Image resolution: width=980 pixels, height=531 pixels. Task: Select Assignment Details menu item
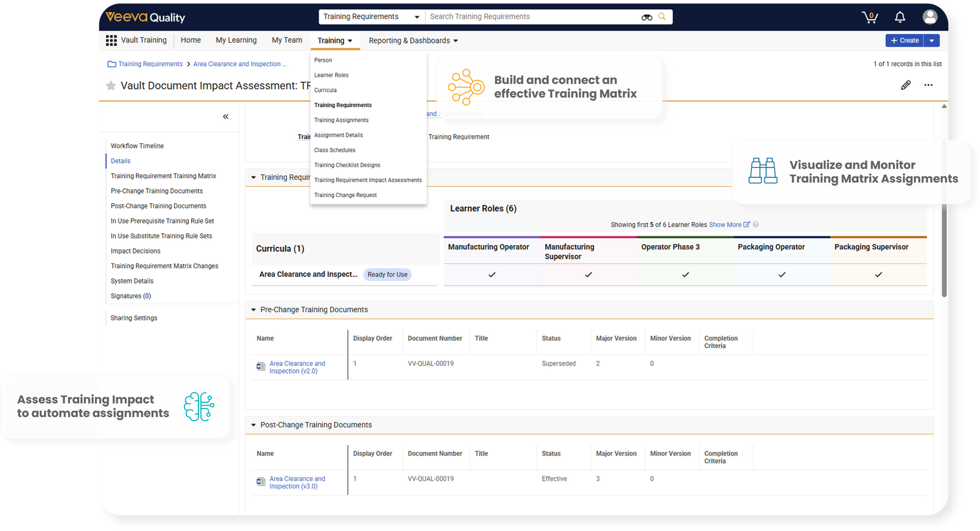click(x=339, y=135)
